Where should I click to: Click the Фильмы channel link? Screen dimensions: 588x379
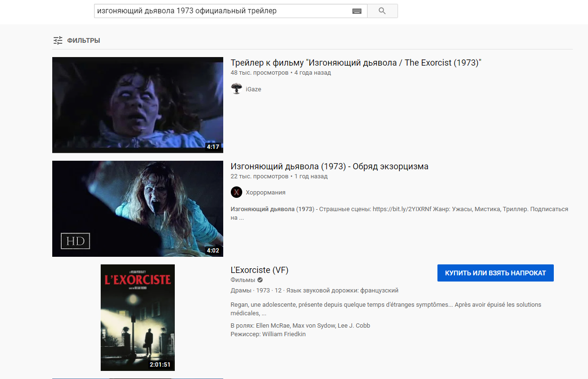243,280
